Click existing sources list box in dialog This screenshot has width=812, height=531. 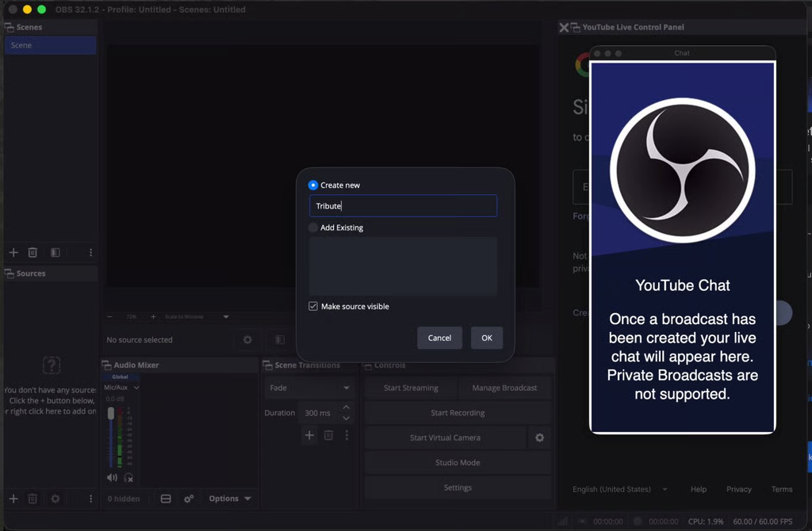click(403, 266)
